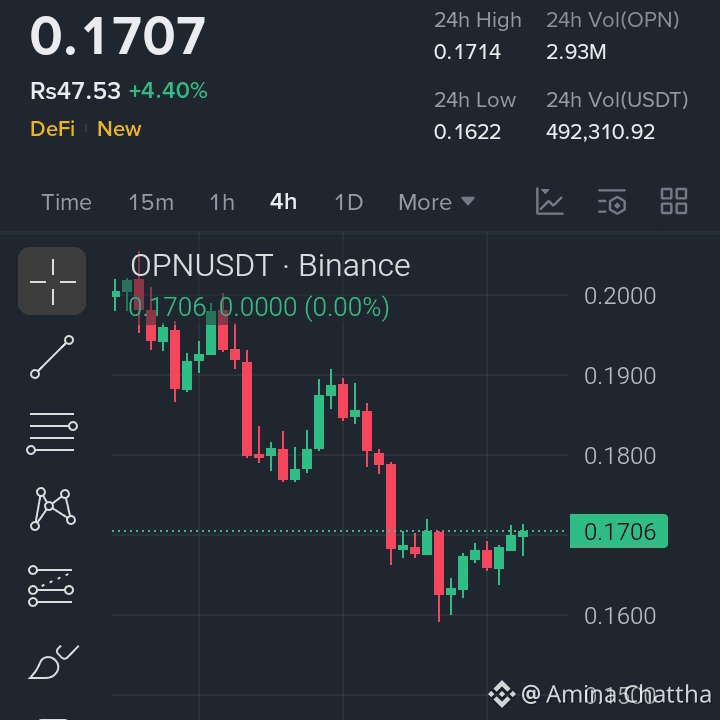The width and height of the screenshot is (720, 720).
Task: Click the 24h Vol(USDT) value 492,310.92
Action: point(601,132)
